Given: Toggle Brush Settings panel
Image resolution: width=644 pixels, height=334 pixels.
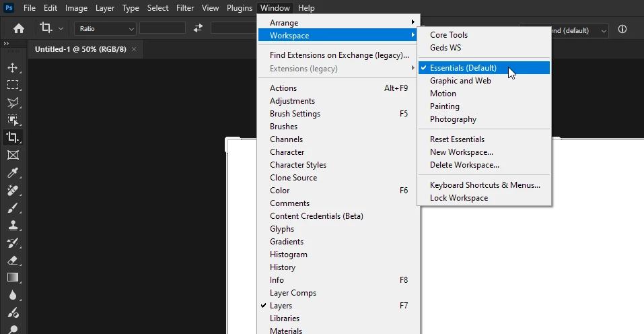Looking at the screenshot, I should pyautogui.click(x=339, y=113).
